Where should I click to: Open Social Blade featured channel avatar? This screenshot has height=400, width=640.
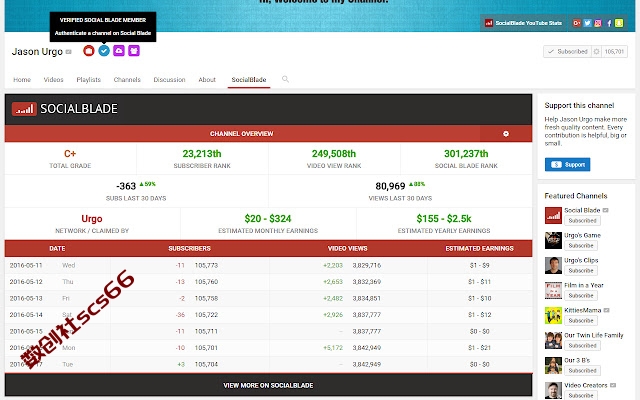[x=553, y=215]
